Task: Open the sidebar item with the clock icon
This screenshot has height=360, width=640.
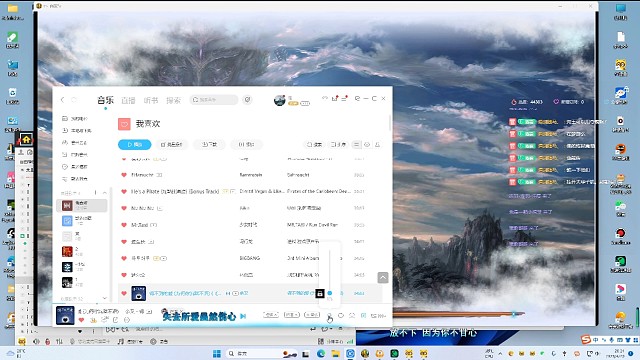Action: [74, 167]
